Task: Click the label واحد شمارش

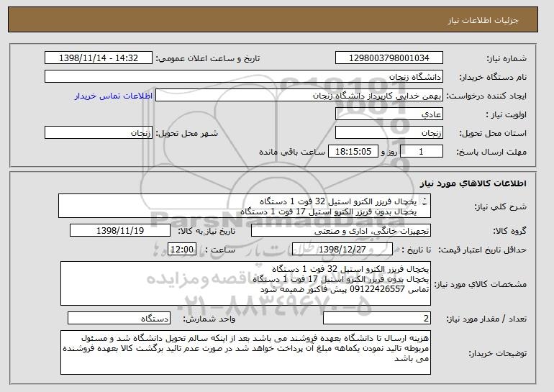Action: coord(209,319)
